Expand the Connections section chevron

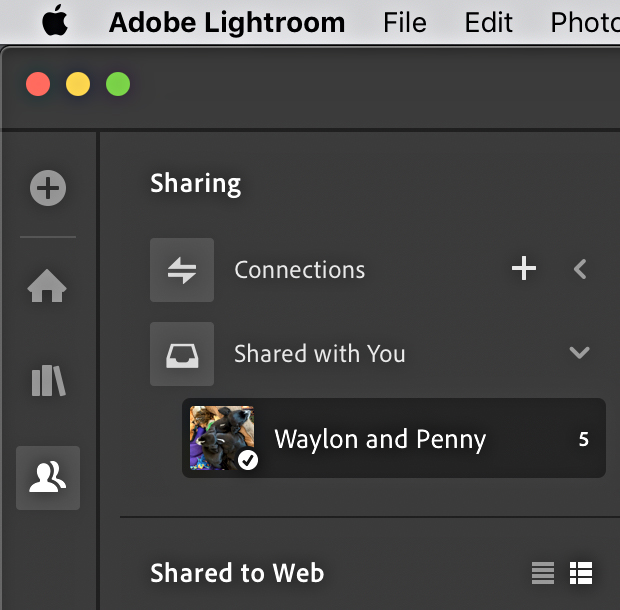tap(580, 269)
